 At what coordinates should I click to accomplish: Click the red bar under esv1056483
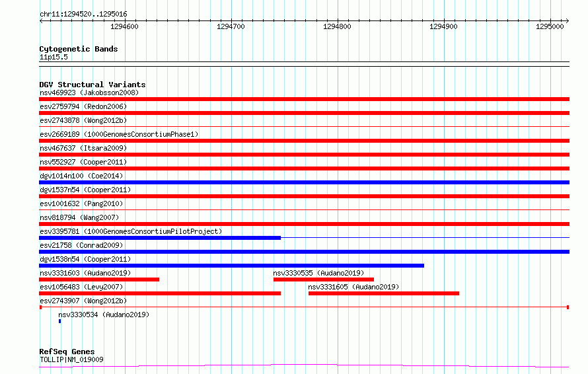[x=160, y=293]
